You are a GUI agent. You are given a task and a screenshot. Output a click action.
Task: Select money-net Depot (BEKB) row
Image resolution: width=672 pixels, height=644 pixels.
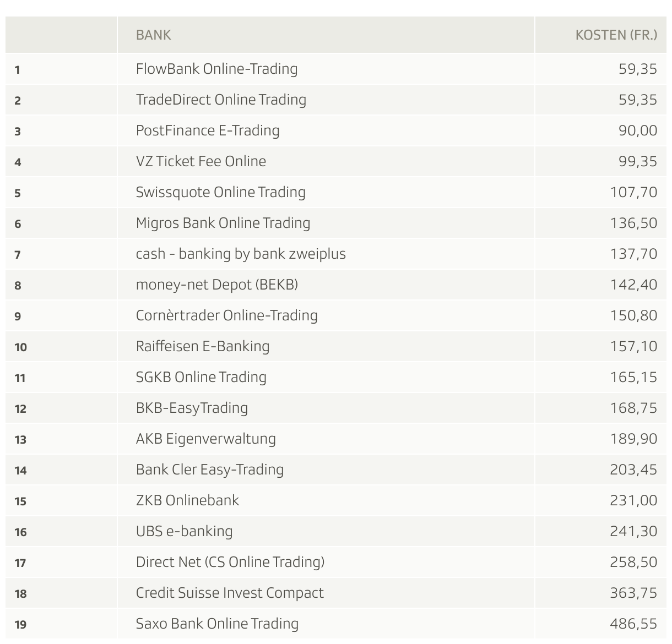[x=217, y=285]
